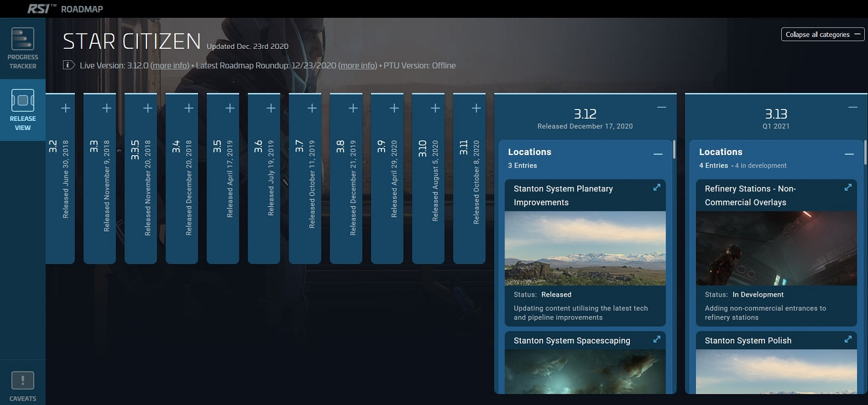Image resolution: width=868 pixels, height=405 pixels.
Task: Click 'Status: In Development' text
Action: 744,294
